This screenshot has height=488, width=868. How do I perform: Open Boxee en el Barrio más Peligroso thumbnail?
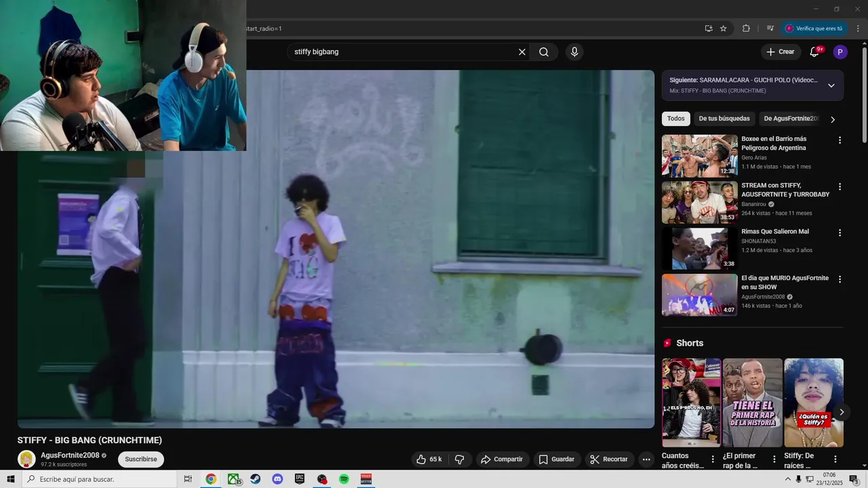click(x=699, y=156)
